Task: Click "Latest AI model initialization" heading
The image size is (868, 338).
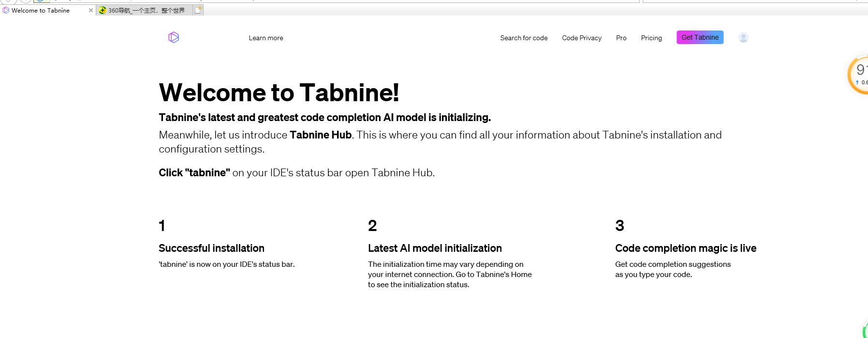Action: (435, 248)
